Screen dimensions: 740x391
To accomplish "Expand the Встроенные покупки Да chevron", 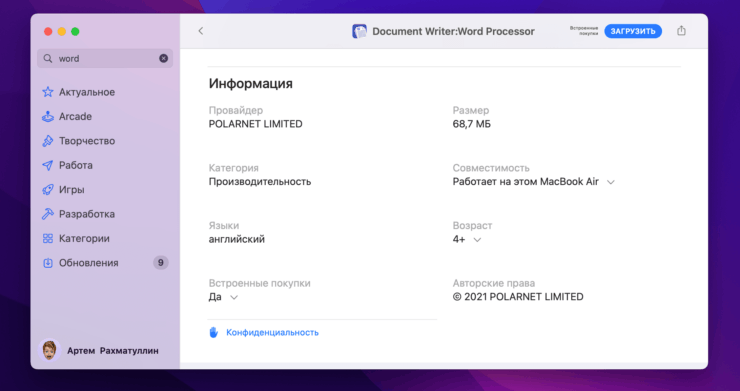I will [x=234, y=298].
